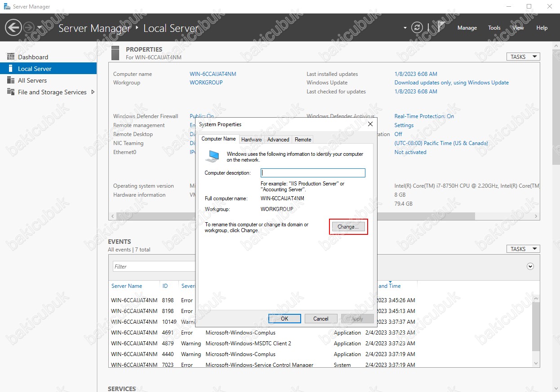Viewport: 560px width, 392px height.
Task: Click the File and Storage Services icon
Action: [11, 92]
